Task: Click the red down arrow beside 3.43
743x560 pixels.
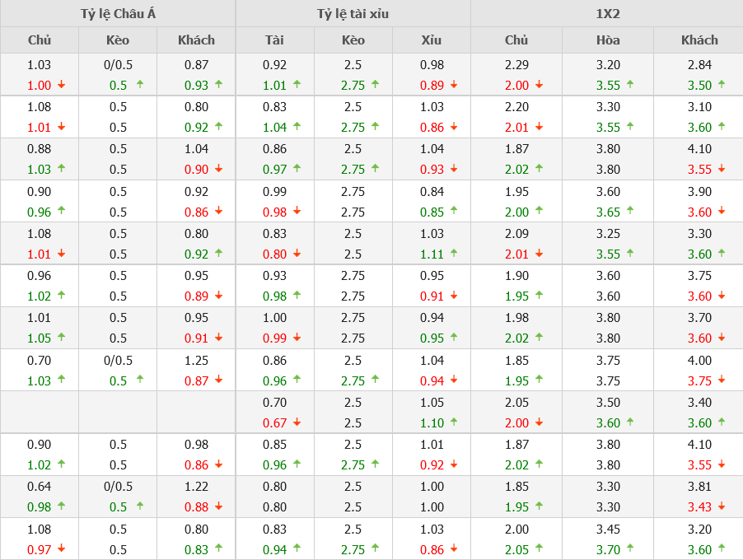Action: [x=722, y=506]
